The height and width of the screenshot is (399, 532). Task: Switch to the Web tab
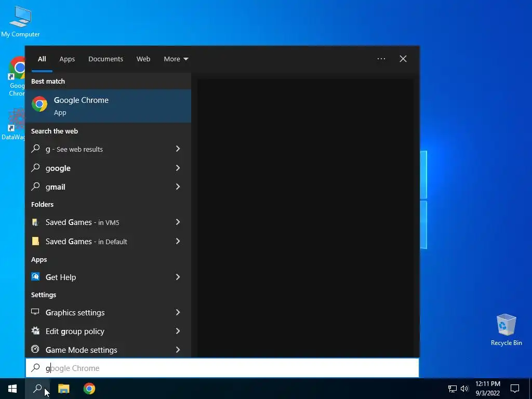(x=143, y=59)
